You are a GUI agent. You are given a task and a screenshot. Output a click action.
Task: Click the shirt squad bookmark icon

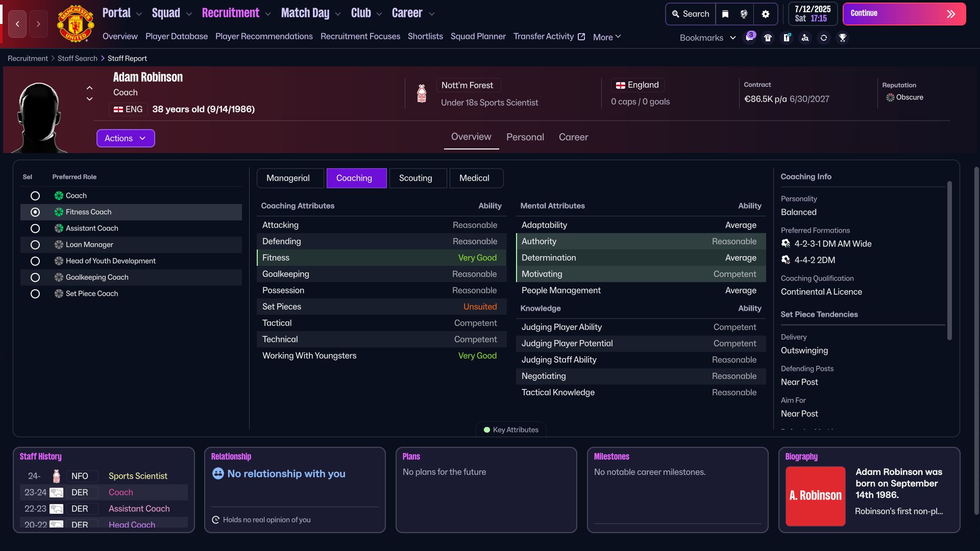click(x=768, y=38)
